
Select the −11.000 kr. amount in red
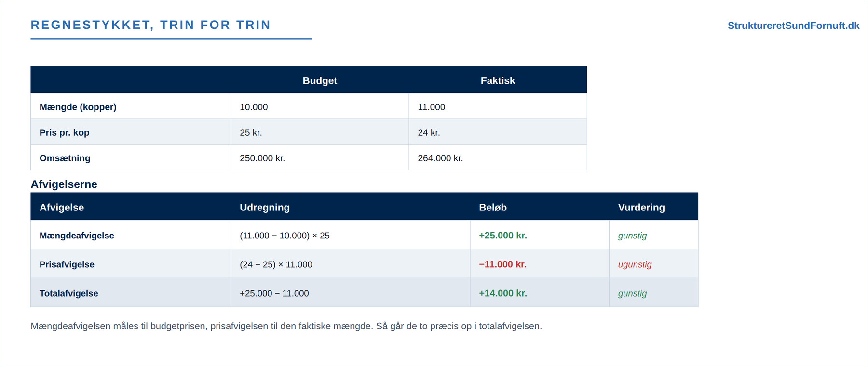coord(502,264)
